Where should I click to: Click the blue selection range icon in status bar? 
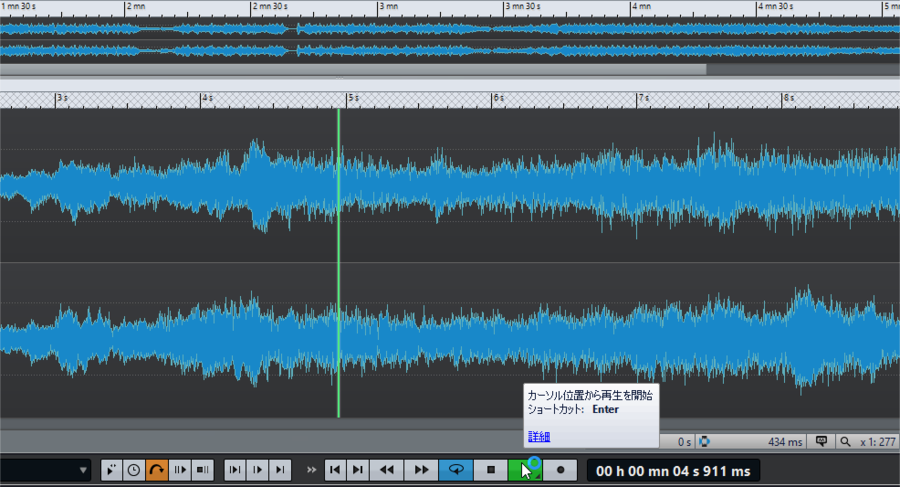coord(704,441)
